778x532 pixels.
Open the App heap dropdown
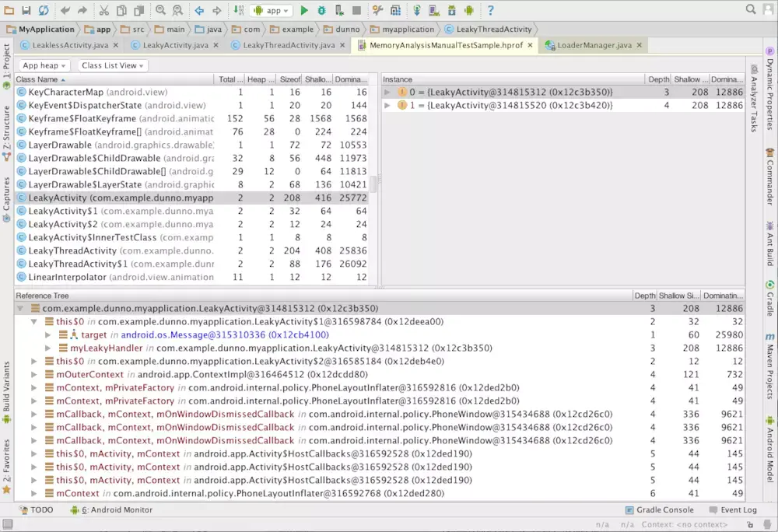[44, 65]
